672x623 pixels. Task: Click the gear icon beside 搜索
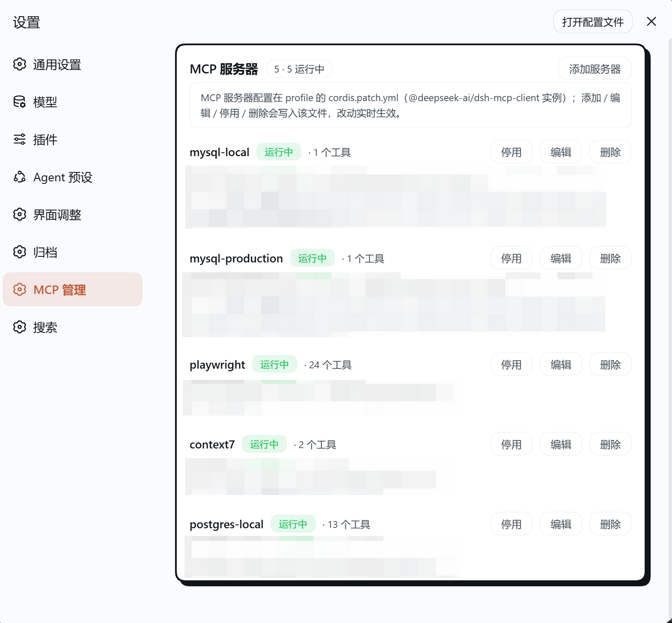pos(20,327)
